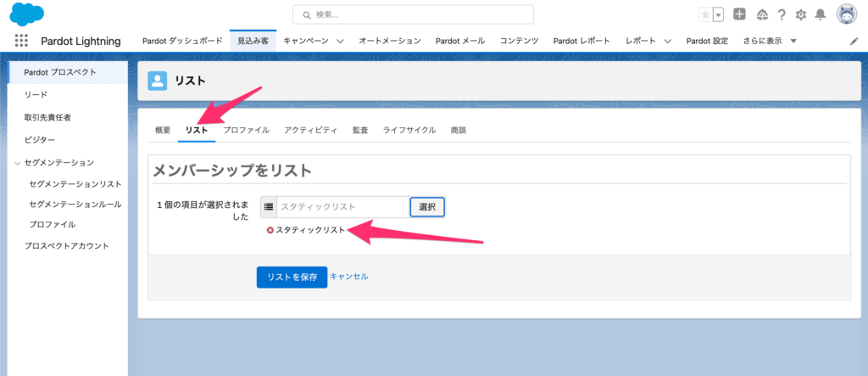
Task: Open the Trailhead guidance icon
Action: (x=762, y=15)
